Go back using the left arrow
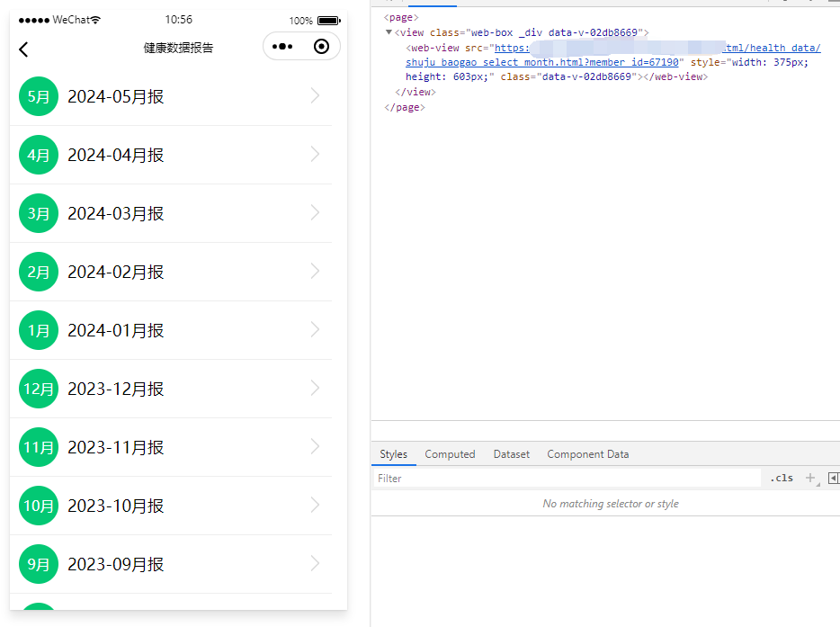The height and width of the screenshot is (627, 840). pos(23,49)
